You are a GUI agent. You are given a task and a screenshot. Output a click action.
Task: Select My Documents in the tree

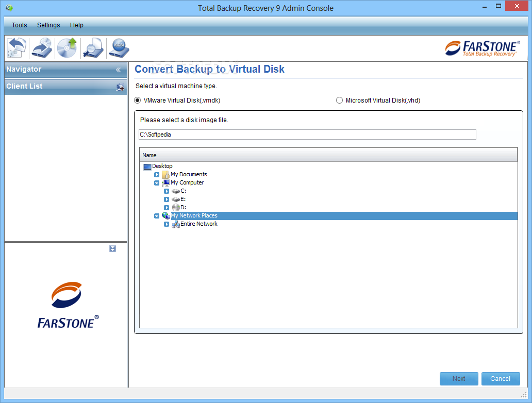pyautogui.click(x=189, y=174)
